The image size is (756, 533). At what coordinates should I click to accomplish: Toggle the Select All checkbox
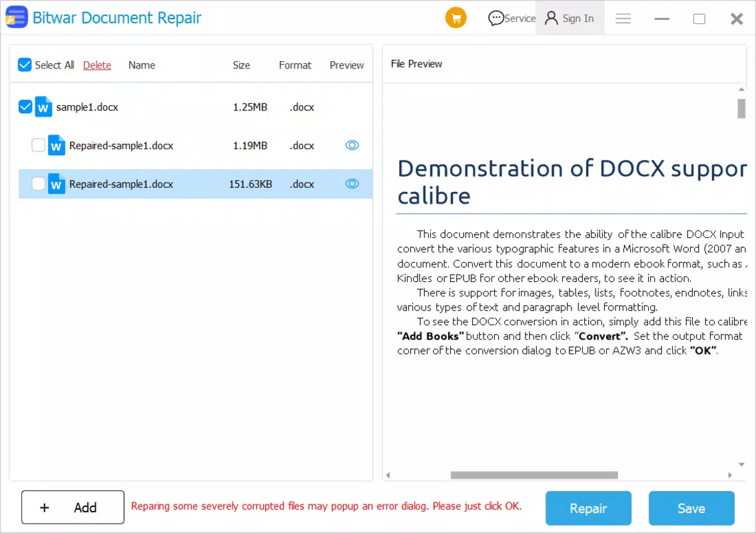(x=25, y=65)
